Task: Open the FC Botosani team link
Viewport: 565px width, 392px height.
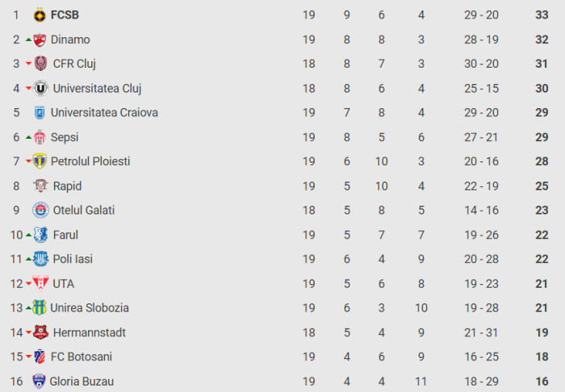Action: pyautogui.click(x=82, y=357)
